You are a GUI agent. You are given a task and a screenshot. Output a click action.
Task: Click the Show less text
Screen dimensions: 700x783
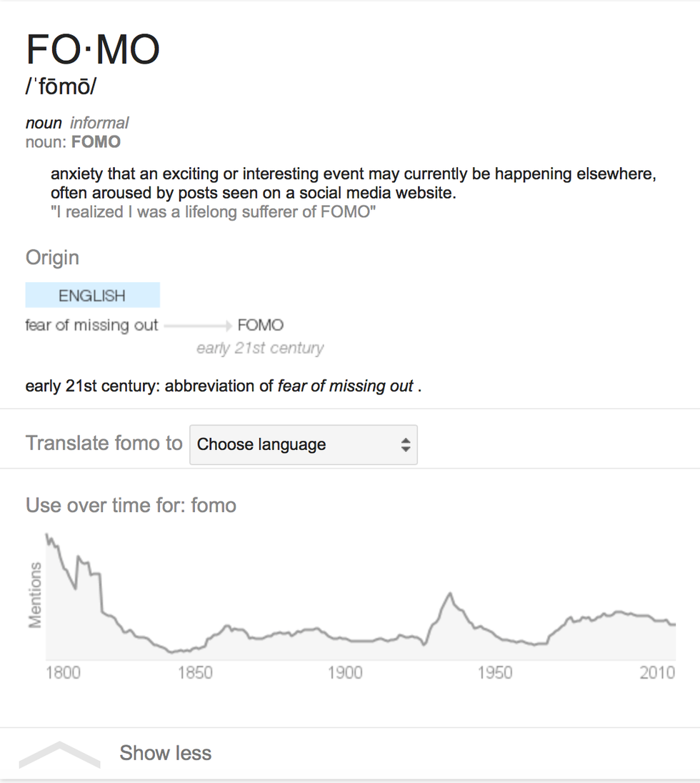(165, 753)
